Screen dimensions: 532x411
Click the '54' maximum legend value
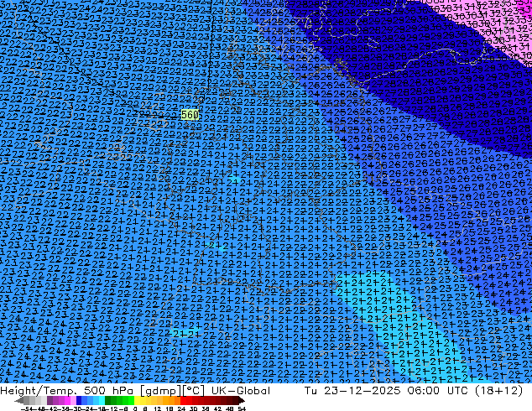(242, 408)
